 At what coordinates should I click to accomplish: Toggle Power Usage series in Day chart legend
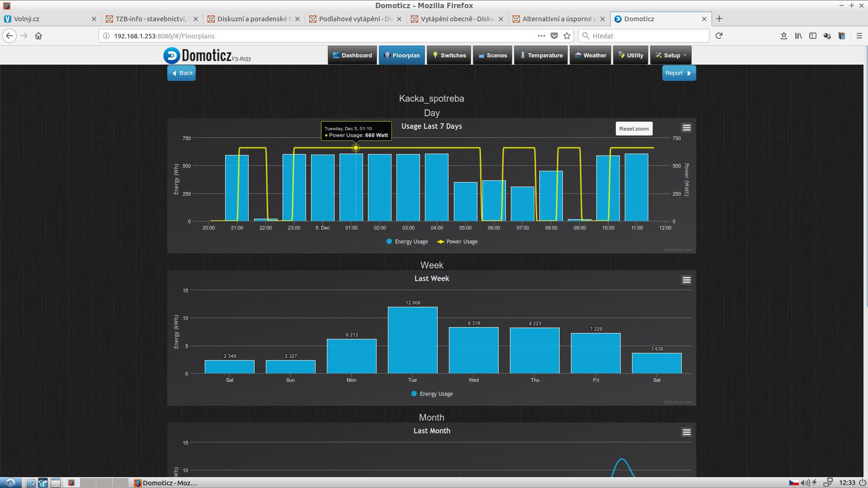pos(458,242)
